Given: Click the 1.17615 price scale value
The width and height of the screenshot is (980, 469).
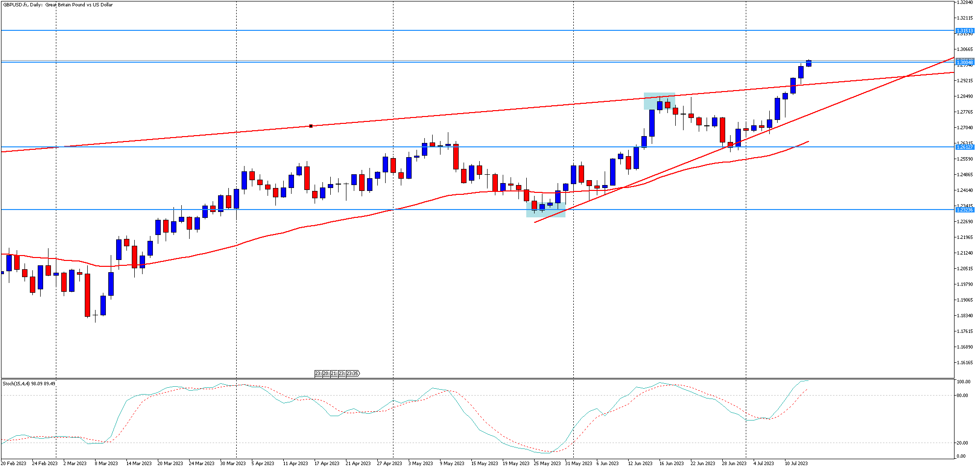Looking at the screenshot, I should [965, 331].
